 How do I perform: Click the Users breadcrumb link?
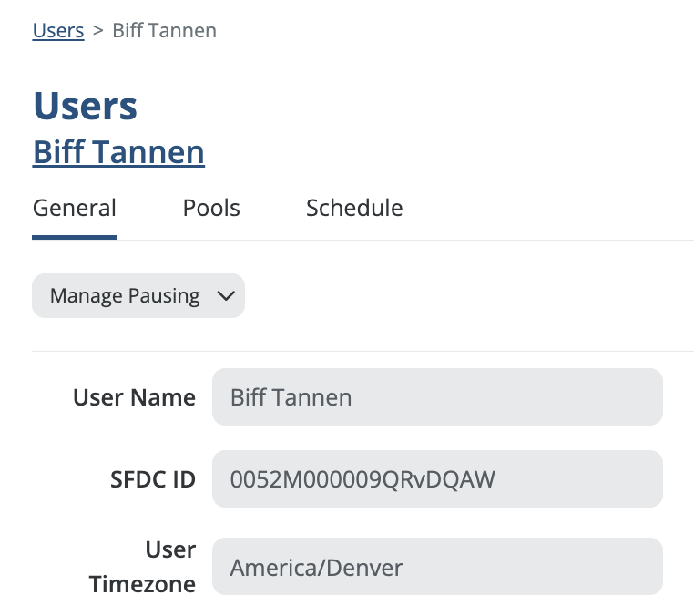(58, 31)
